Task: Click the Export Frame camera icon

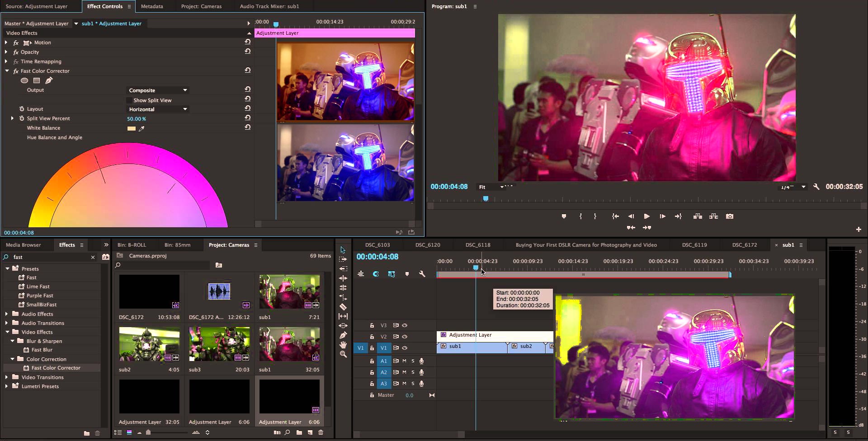Action: coord(730,216)
